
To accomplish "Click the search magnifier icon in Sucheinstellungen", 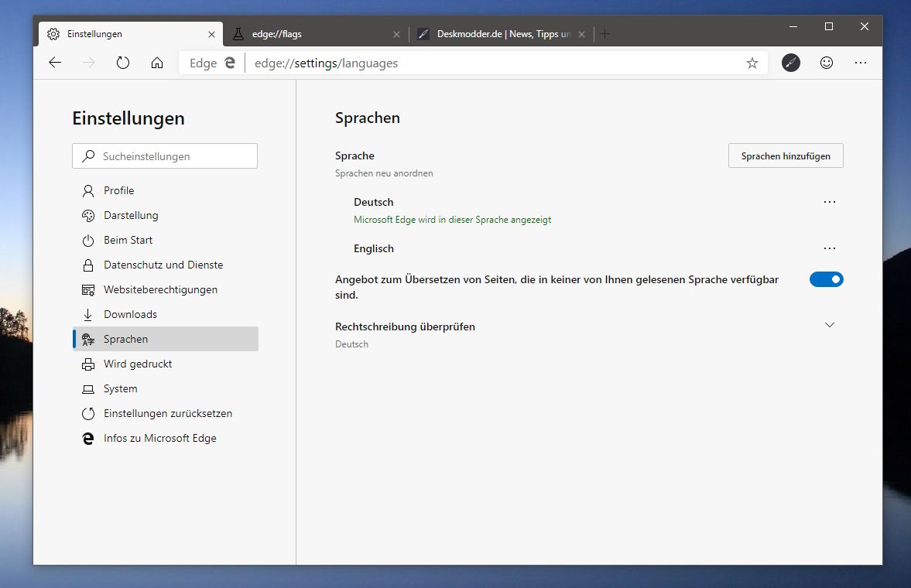I will click(88, 156).
